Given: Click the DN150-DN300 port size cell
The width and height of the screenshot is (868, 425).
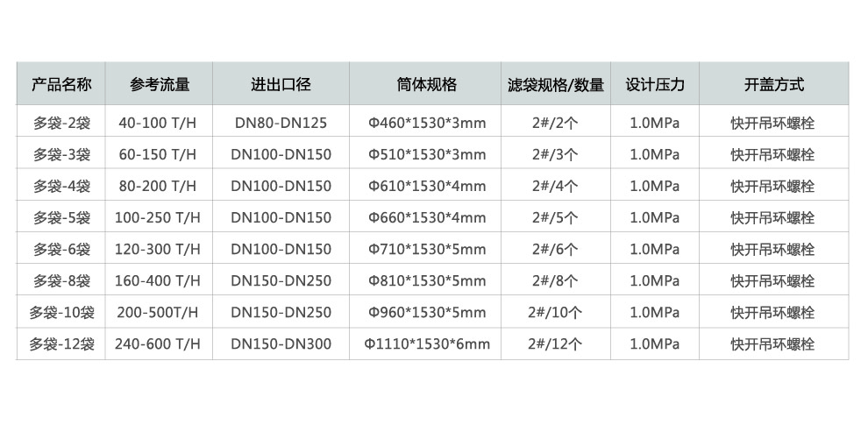Looking at the screenshot, I should click(281, 344).
